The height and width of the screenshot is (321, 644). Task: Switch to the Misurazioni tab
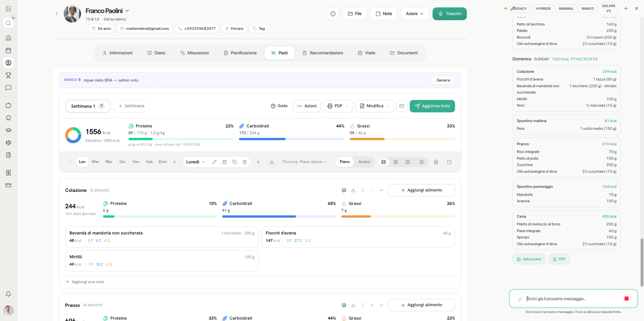click(195, 53)
